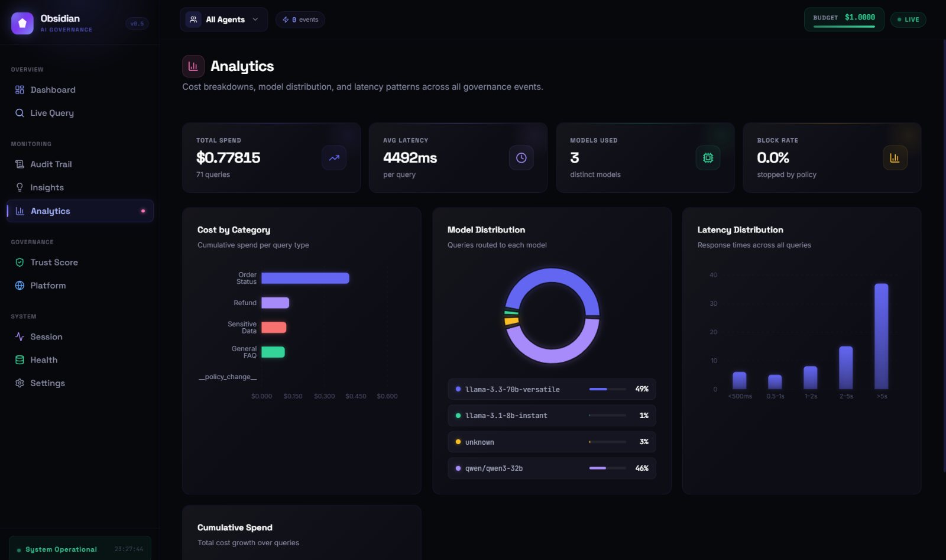Click the green llama-3.1-8b legend dot

click(x=458, y=416)
